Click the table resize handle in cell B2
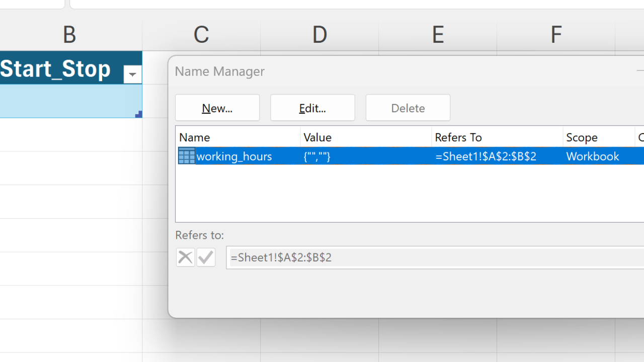The height and width of the screenshot is (362, 644). (138, 115)
